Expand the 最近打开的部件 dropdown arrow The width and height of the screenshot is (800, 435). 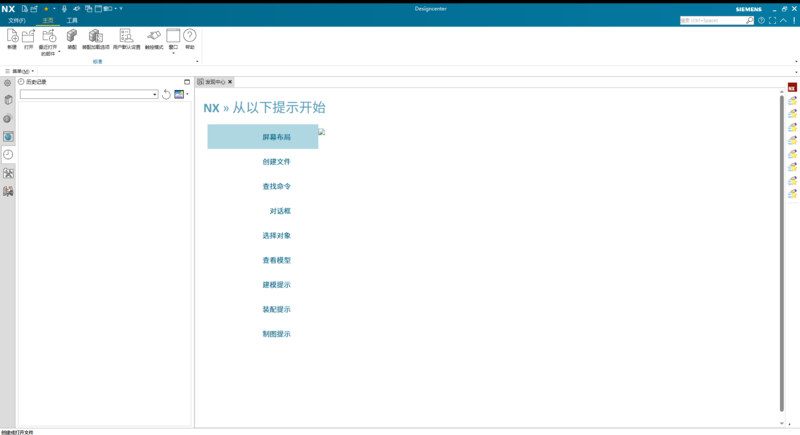click(x=59, y=52)
